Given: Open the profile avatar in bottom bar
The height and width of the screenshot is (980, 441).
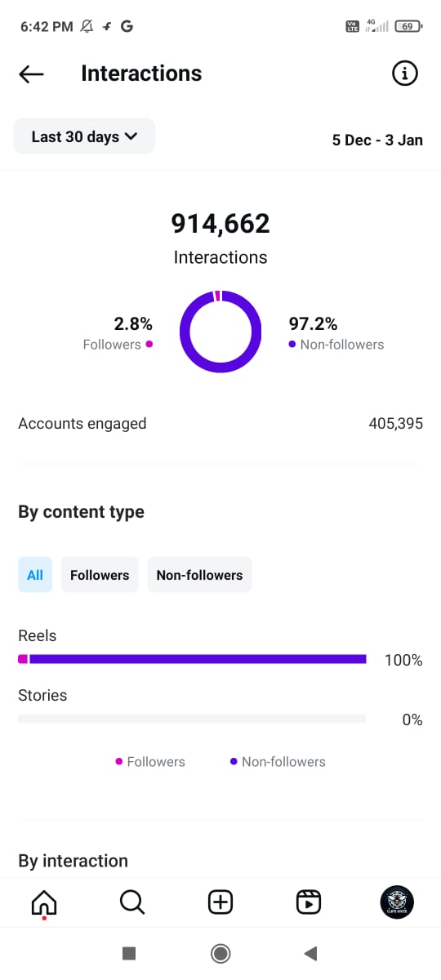Looking at the screenshot, I should (397, 902).
